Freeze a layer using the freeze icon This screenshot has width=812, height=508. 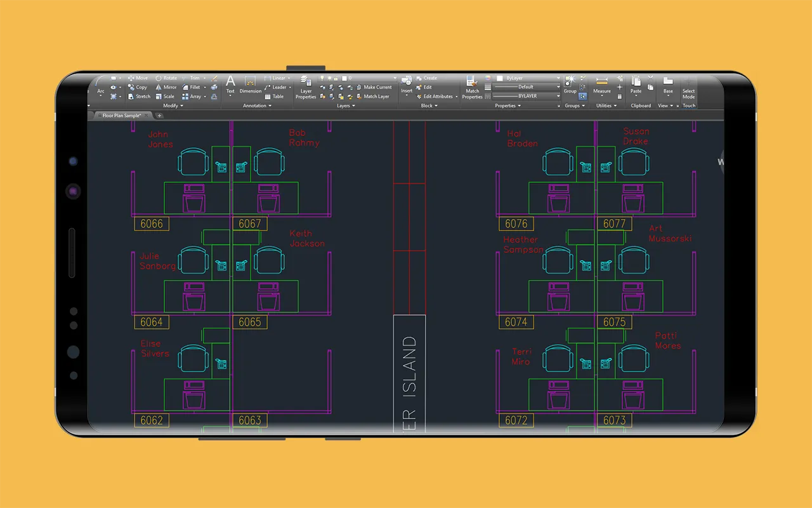point(330,78)
